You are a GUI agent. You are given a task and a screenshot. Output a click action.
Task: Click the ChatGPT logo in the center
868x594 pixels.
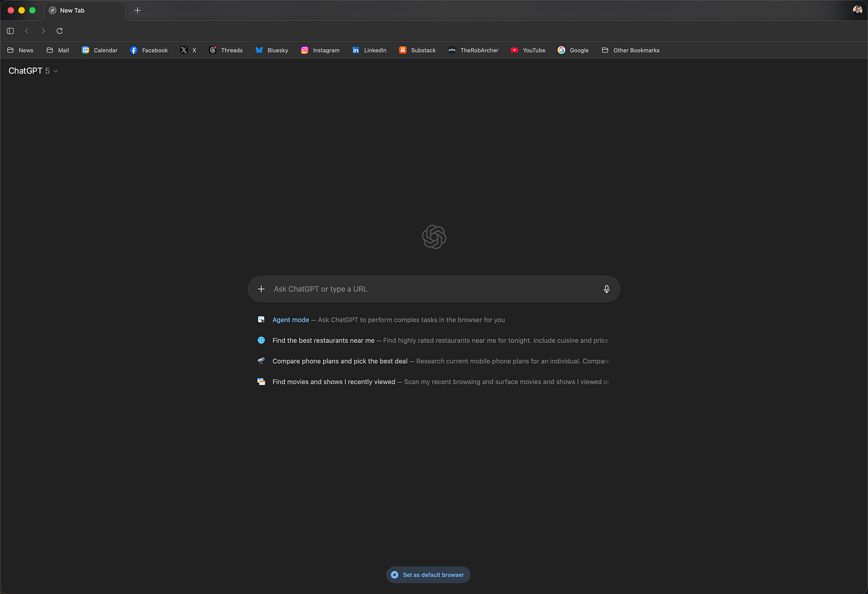[434, 237]
